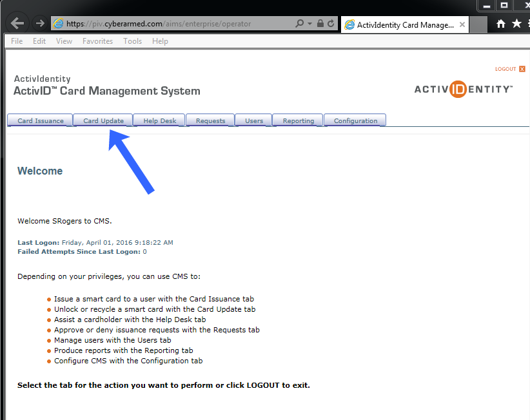This screenshot has width=530, height=420.
Task: Select the Requests tab
Action: coord(210,120)
